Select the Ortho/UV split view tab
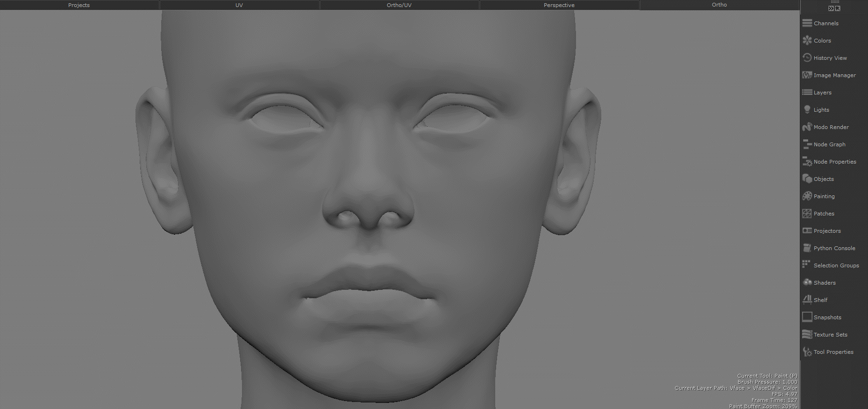Image resolution: width=868 pixels, height=409 pixels. [x=399, y=5]
